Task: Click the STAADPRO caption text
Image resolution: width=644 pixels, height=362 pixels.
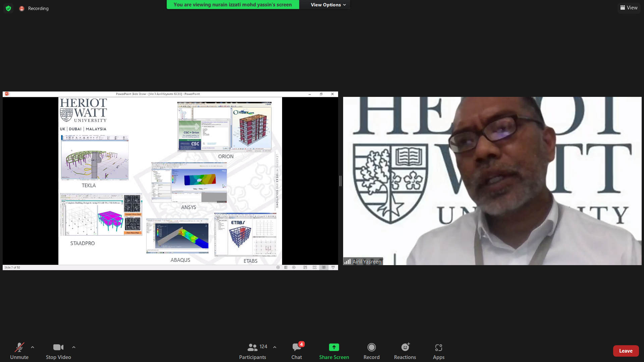Action: pos(83,243)
